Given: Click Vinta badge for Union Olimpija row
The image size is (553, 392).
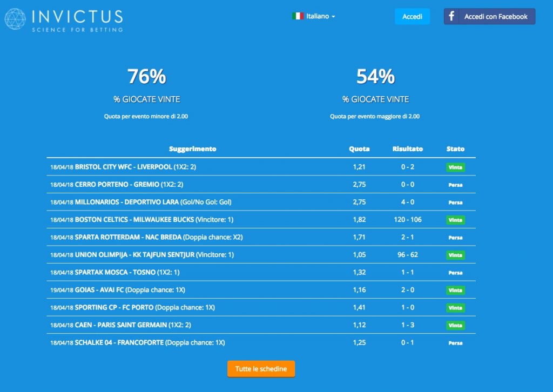Looking at the screenshot, I should [455, 255].
